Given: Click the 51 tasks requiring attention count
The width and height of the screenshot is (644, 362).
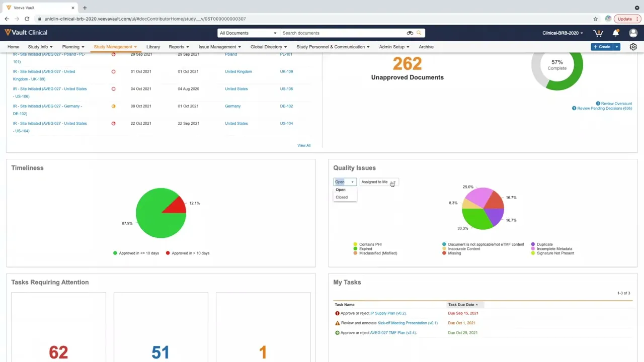Looking at the screenshot, I should [160, 352].
